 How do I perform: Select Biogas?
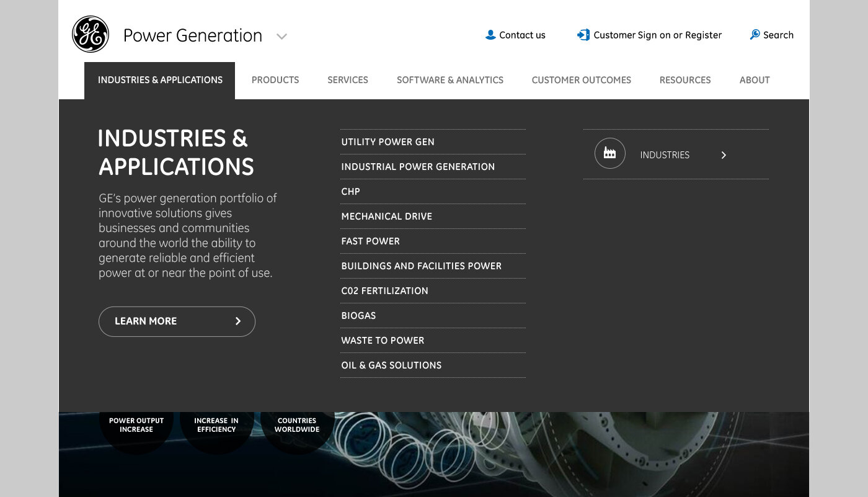(x=433, y=316)
